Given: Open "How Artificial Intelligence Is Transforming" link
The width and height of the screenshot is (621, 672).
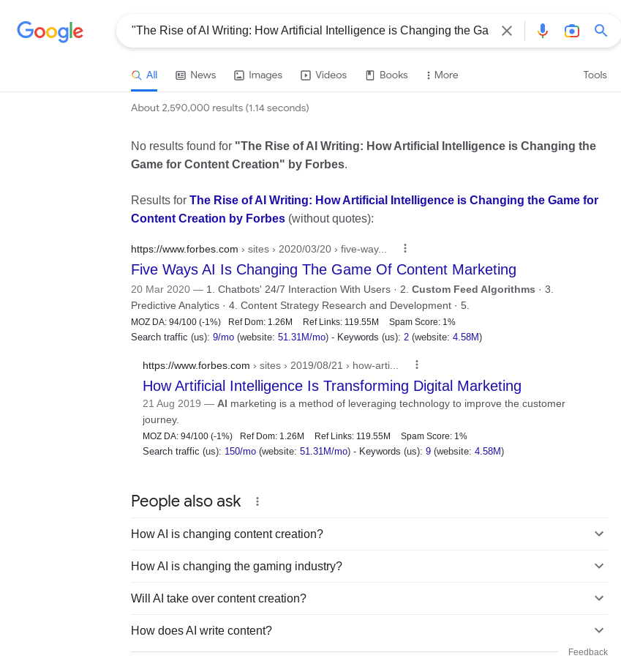Looking at the screenshot, I should point(331,386).
